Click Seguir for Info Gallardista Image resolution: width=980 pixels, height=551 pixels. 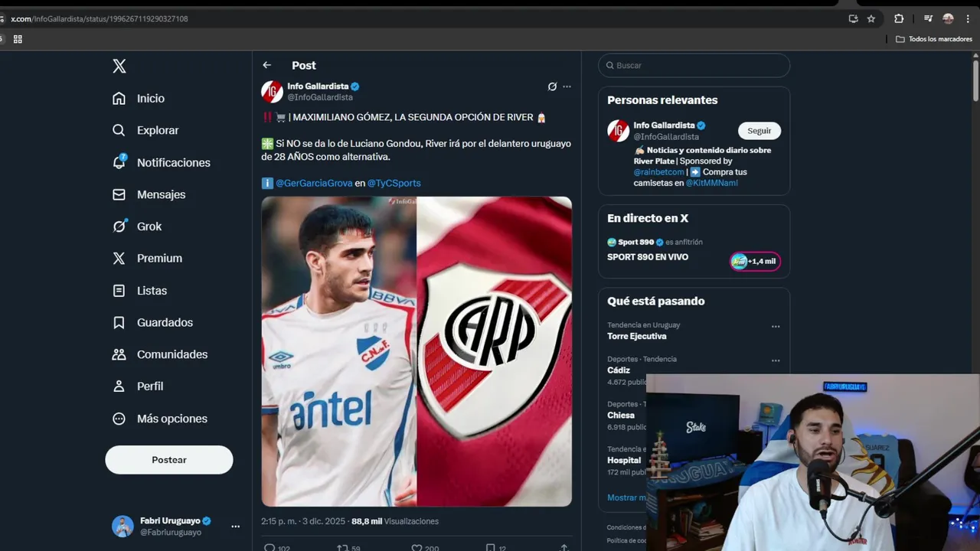[x=759, y=131]
